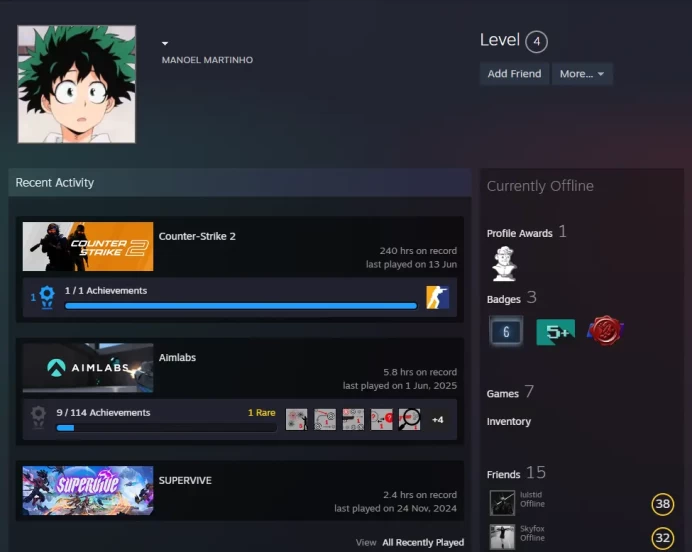
Task: Click the blue completionist badge icon for Counter-Strike 2
Action: [47, 297]
